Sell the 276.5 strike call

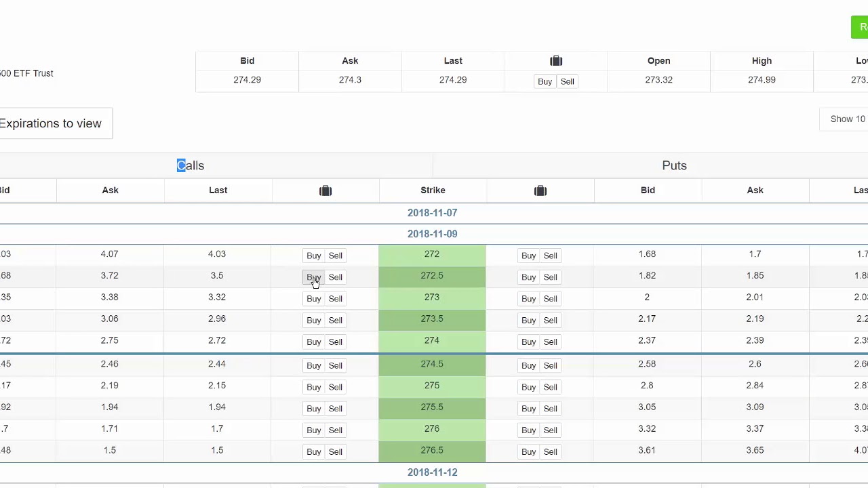point(336,452)
